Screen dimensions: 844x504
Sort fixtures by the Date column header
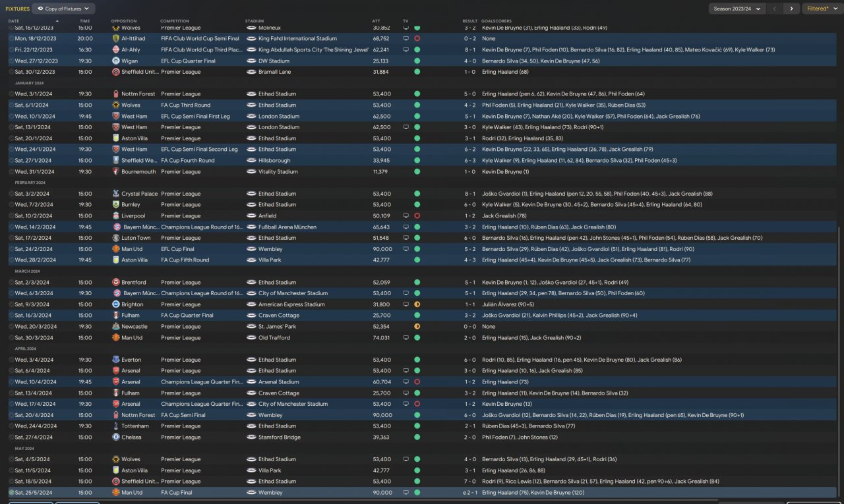(14, 21)
